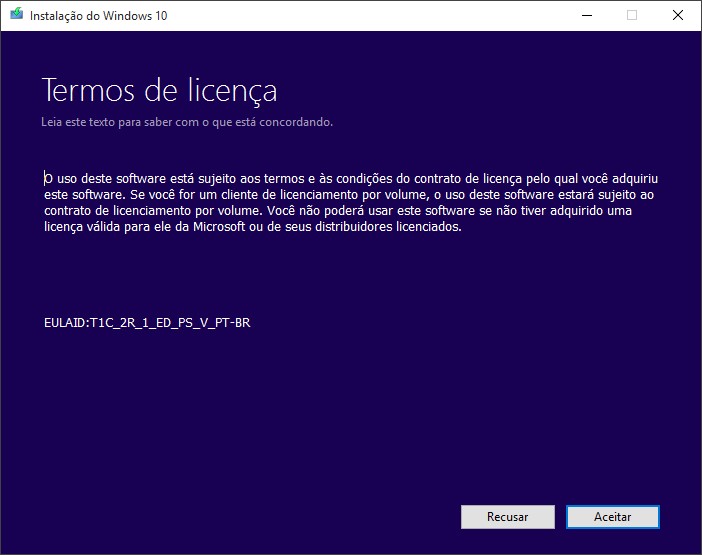Click the Termos de licença heading
Screen dimensions: 702x555
(x=159, y=91)
